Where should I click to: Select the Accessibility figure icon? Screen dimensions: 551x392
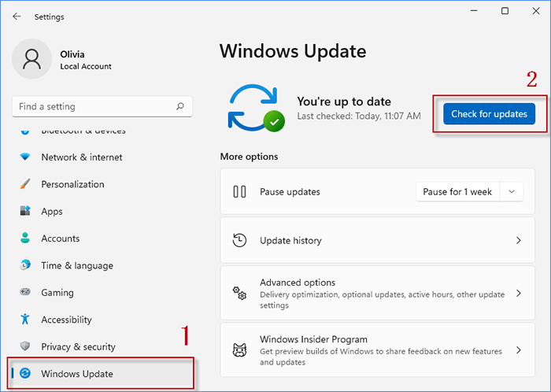[25, 319]
